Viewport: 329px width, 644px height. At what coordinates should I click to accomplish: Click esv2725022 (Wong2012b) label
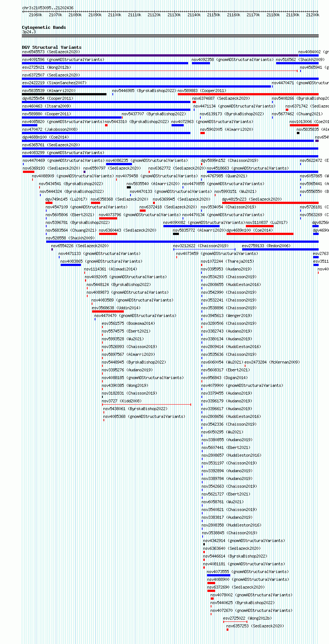click(x=247, y=618)
